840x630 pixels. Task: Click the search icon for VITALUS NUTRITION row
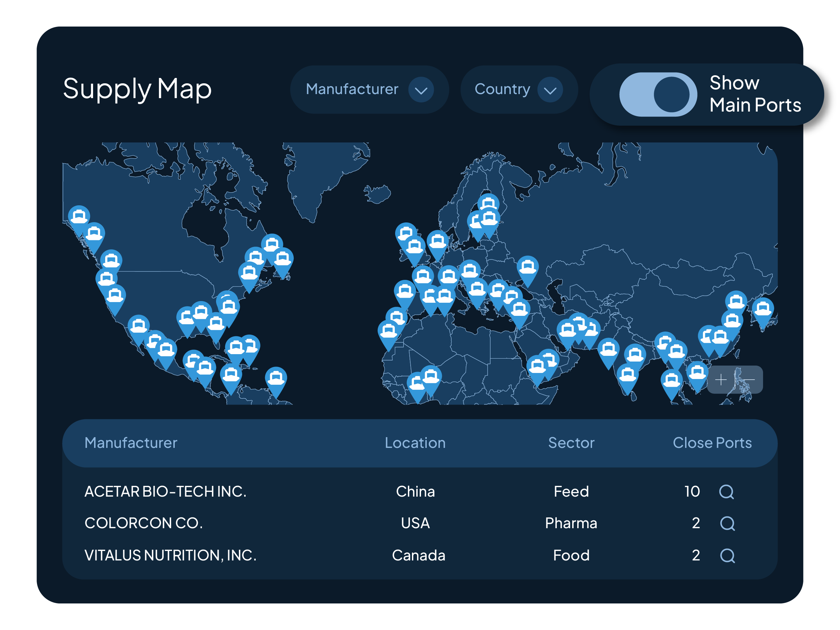click(727, 555)
